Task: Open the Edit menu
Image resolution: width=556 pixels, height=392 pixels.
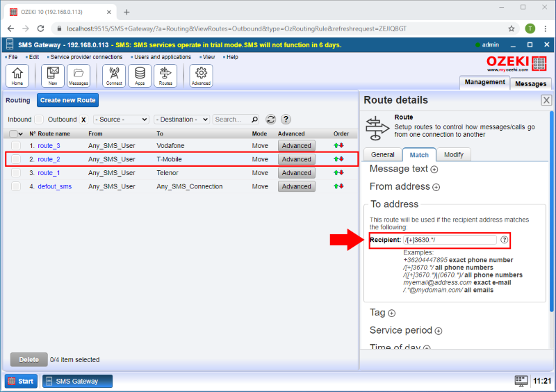Action: coord(33,57)
